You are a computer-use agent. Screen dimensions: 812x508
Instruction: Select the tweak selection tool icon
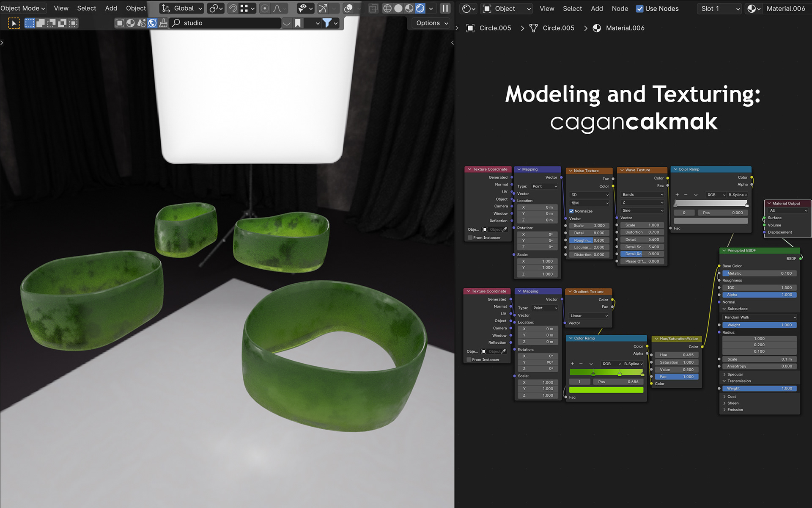coord(14,23)
